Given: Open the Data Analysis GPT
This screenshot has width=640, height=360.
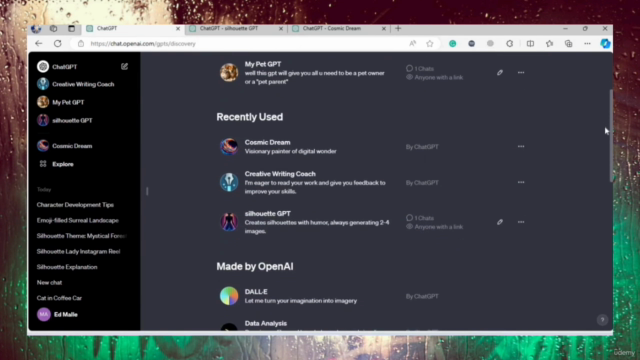Looking at the screenshot, I should (266, 323).
